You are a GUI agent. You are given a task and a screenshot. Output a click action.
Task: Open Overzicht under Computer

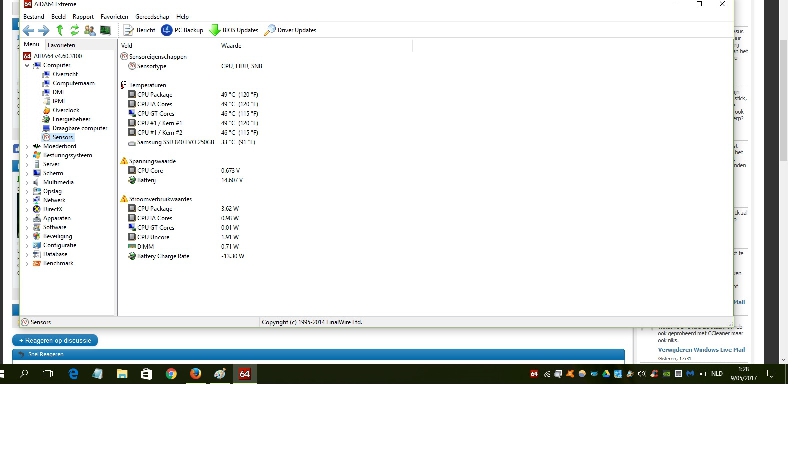click(60, 74)
